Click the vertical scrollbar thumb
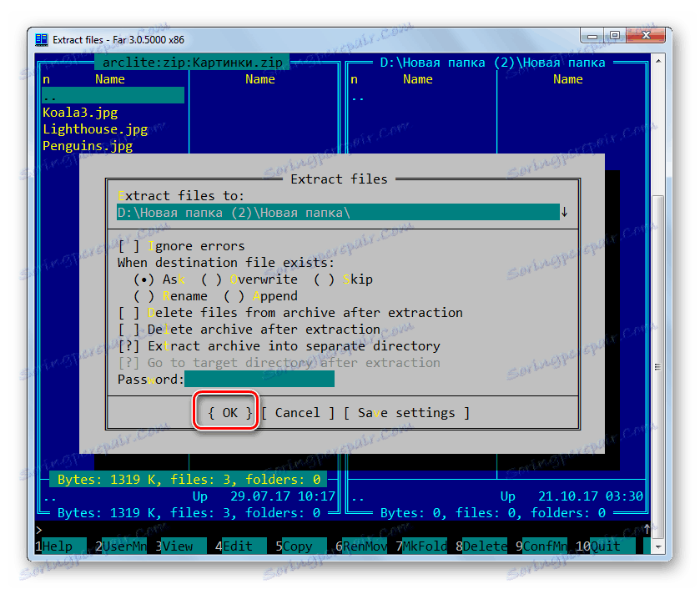700x589 pixels. click(x=658, y=367)
